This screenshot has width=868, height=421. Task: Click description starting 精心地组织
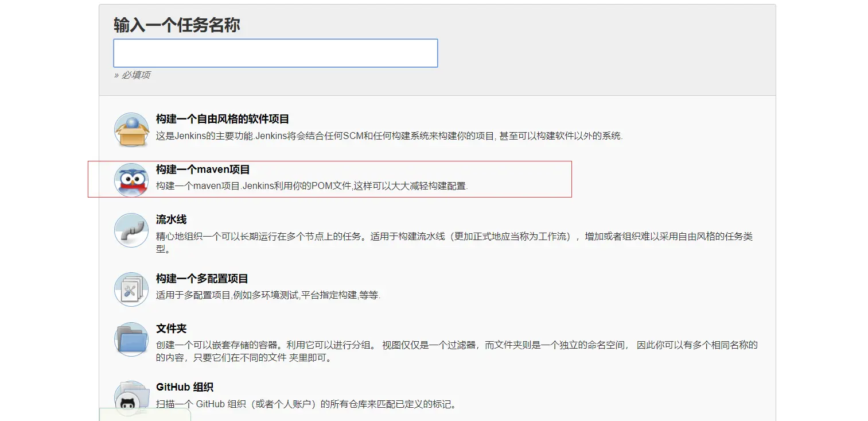[x=454, y=242]
